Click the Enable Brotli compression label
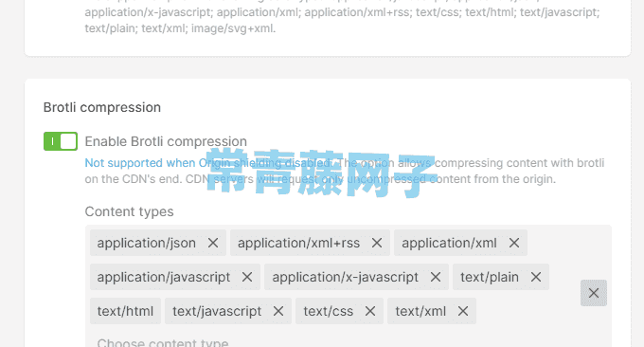644x347 pixels. click(166, 141)
